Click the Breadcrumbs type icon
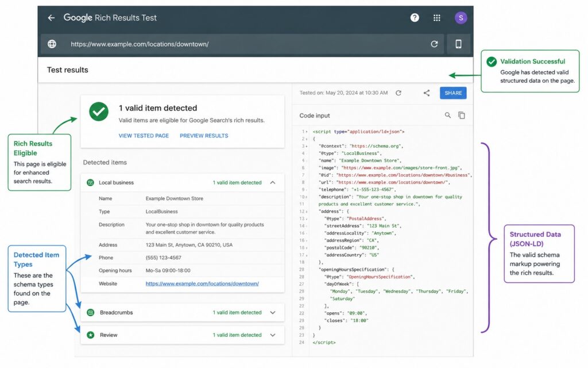The height and width of the screenshot is (368, 588). pyautogui.click(x=90, y=312)
